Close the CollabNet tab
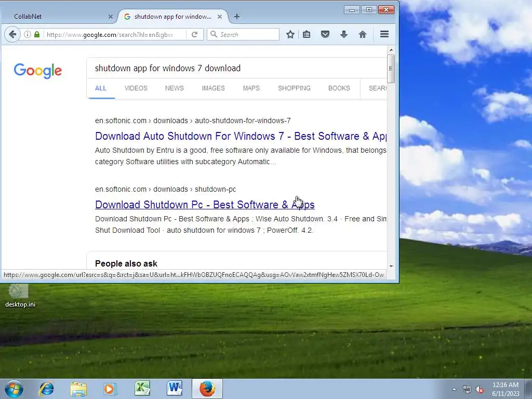This screenshot has height=399, width=532. (110, 17)
